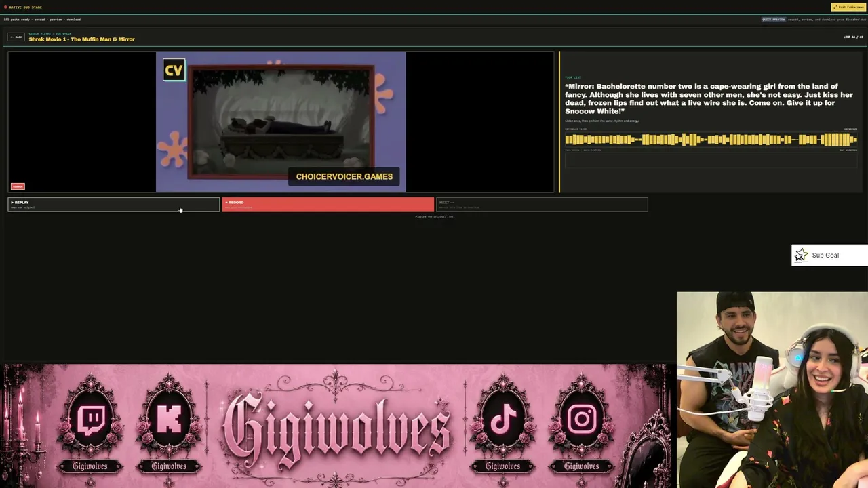868x488 pixels.
Task: Click the "Native Dub Stage" header text
Action: click(x=25, y=7)
